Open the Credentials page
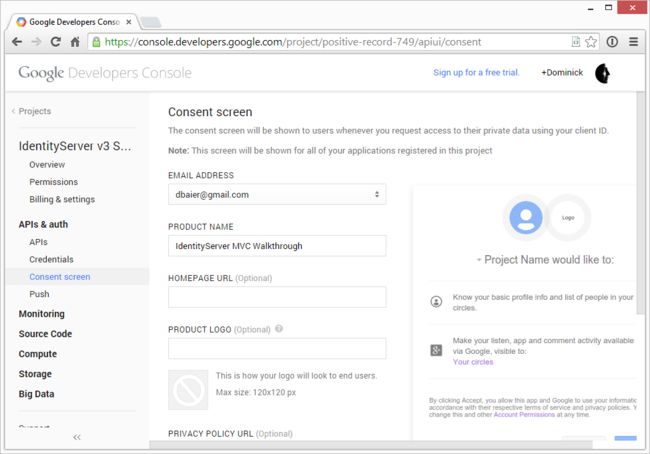The height and width of the screenshot is (454, 650). coord(51,259)
